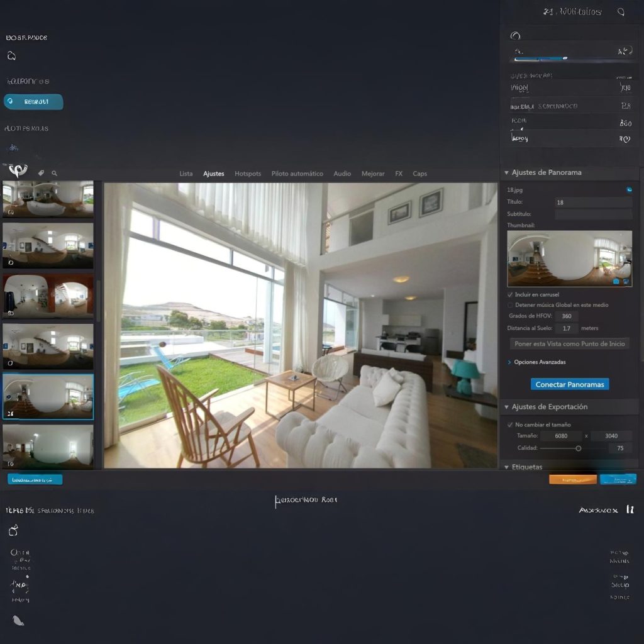Viewport: 644px width, 644px height.
Task: Uncheck the No cambiar el tamaño option
Action: [510, 425]
